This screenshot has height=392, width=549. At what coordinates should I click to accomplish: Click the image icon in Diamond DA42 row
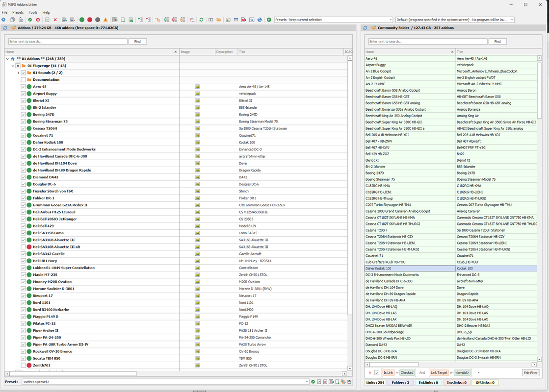tap(197, 177)
